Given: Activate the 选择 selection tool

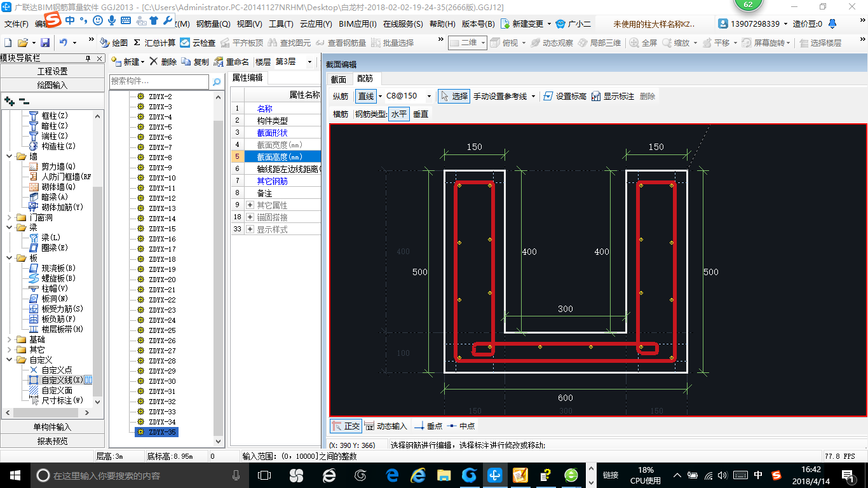Looking at the screenshot, I should pos(454,96).
